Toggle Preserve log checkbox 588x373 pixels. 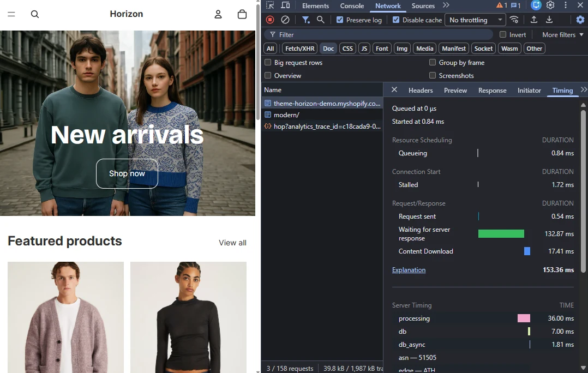click(340, 20)
